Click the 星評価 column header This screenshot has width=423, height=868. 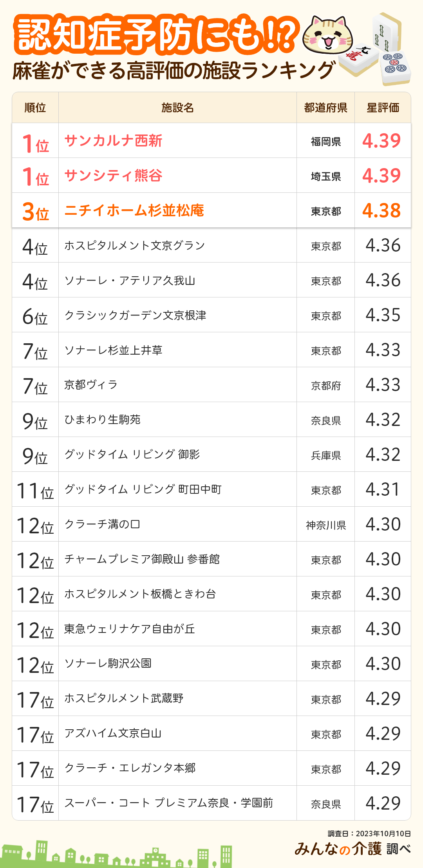(383, 108)
